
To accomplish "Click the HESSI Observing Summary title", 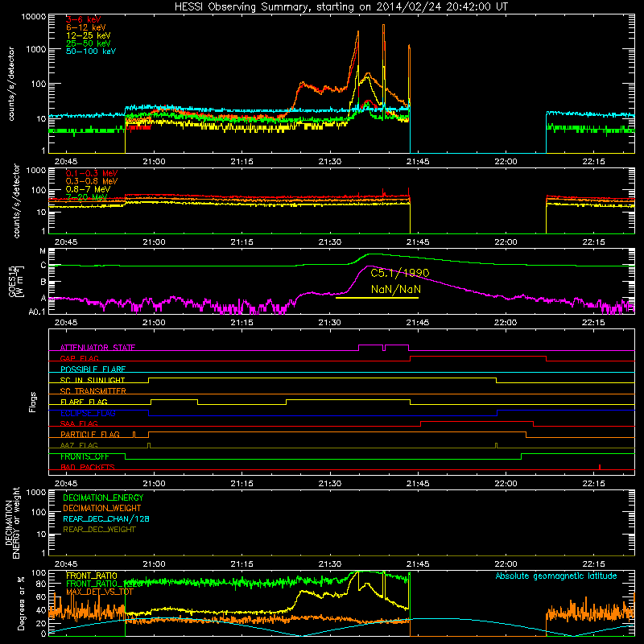I will [x=341, y=7].
